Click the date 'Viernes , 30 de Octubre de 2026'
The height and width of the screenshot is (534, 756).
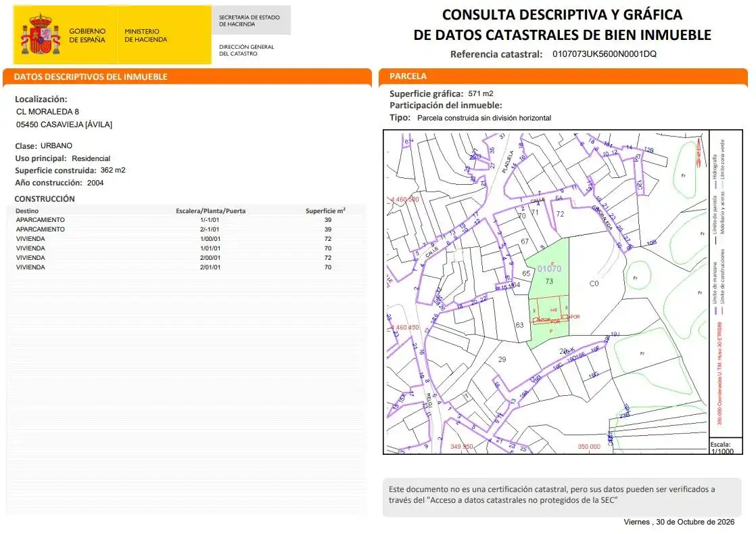coord(679,522)
